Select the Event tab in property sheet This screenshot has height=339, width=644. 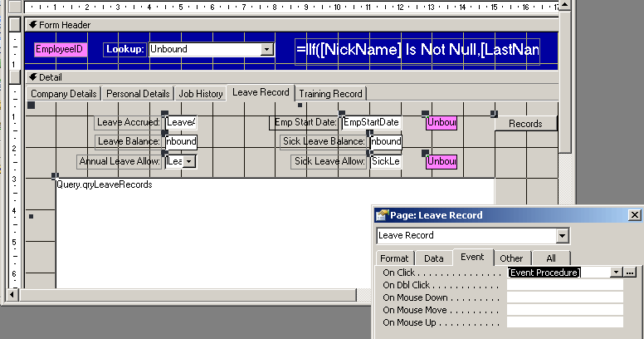(472, 257)
